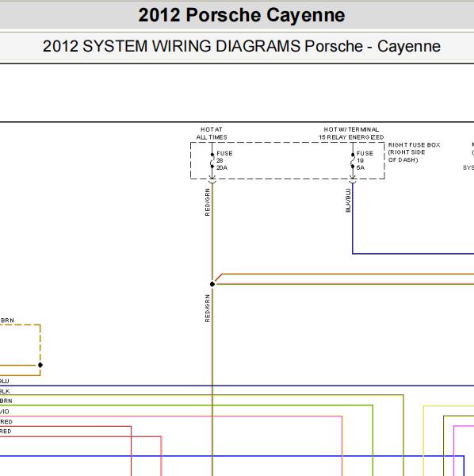Select the BRN label above dashed box
The width and height of the screenshot is (474, 476).
point(7,321)
